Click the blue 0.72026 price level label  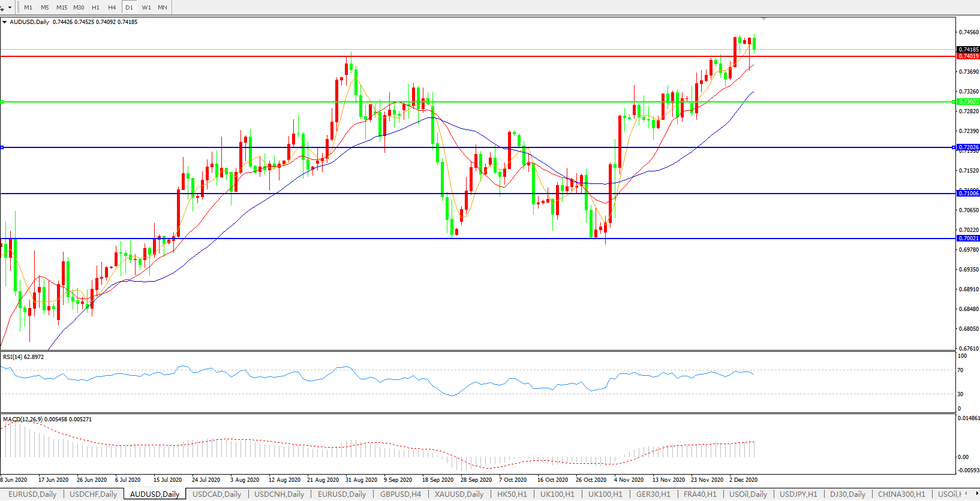pyautogui.click(x=968, y=147)
